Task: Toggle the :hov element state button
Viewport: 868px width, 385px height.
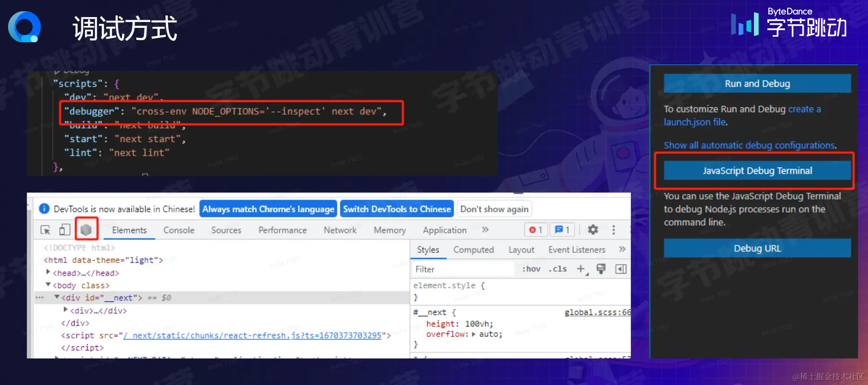Action: [x=531, y=269]
